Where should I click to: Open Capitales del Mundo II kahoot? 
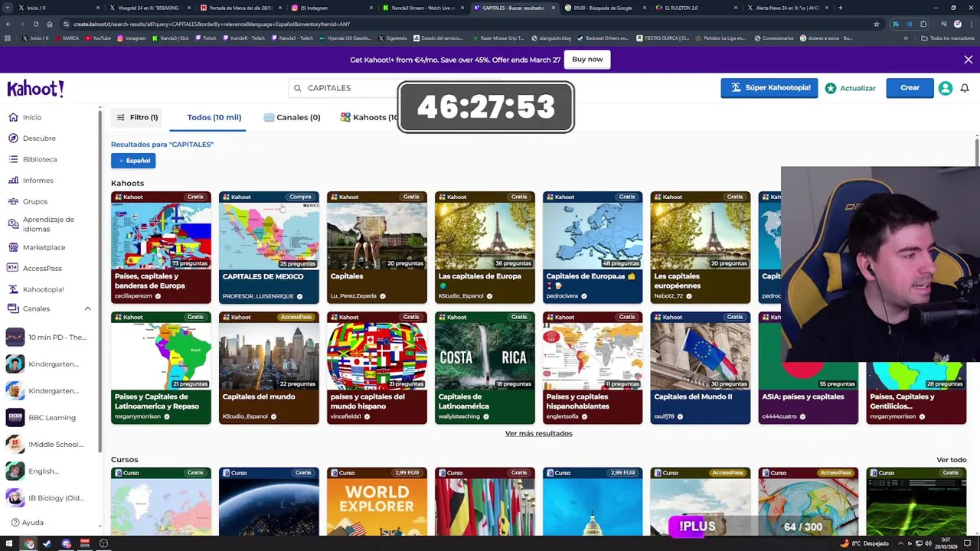point(701,368)
